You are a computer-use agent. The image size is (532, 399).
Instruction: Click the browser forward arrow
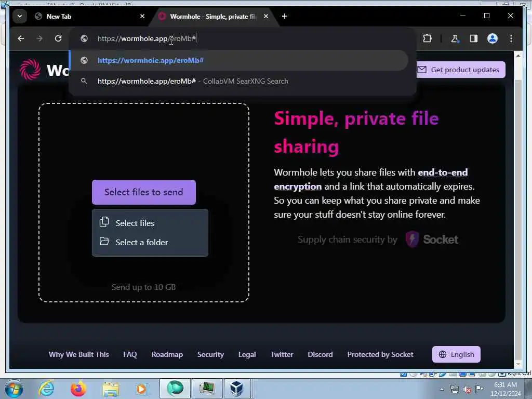coord(39,38)
